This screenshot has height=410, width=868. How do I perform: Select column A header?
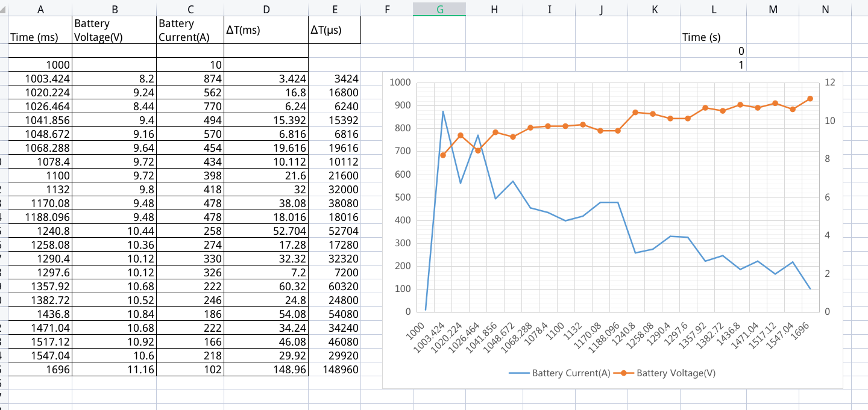(x=40, y=9)
